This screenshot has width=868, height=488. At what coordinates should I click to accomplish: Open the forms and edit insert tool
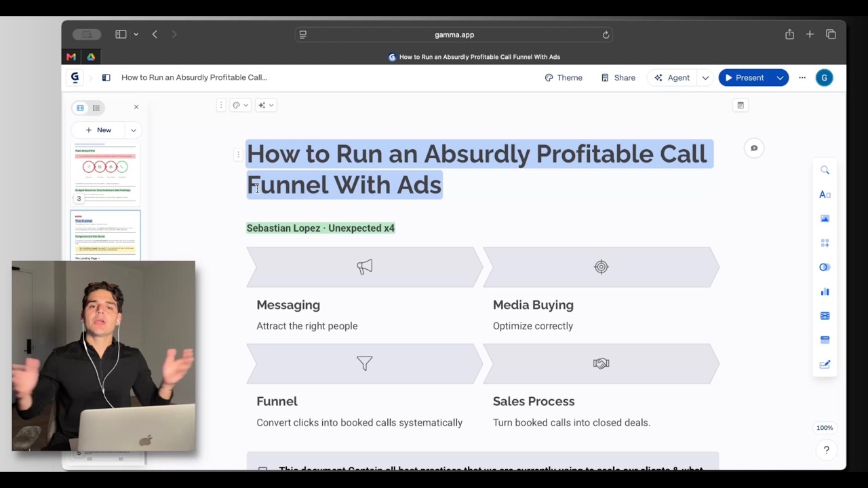[825, 364]
